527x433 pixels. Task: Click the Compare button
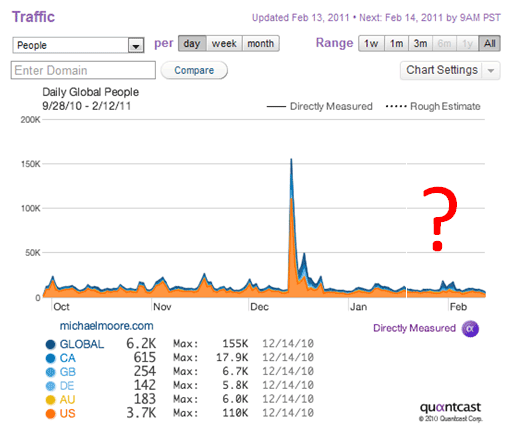pos(194,70)
